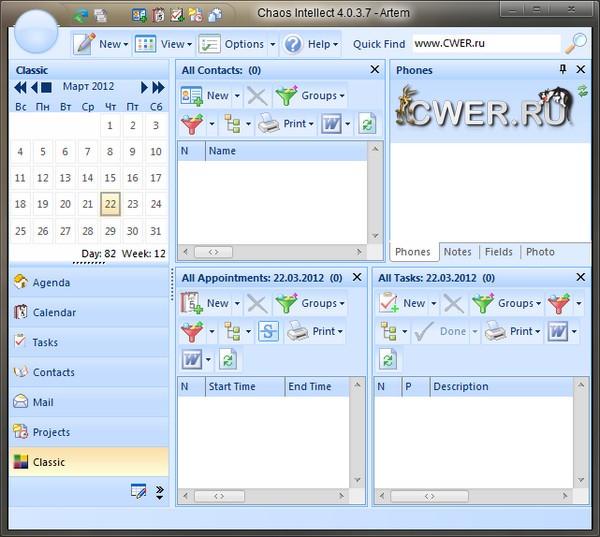Switch to the Notes tab
Screen dimensions: 600x537
point(457,252)
